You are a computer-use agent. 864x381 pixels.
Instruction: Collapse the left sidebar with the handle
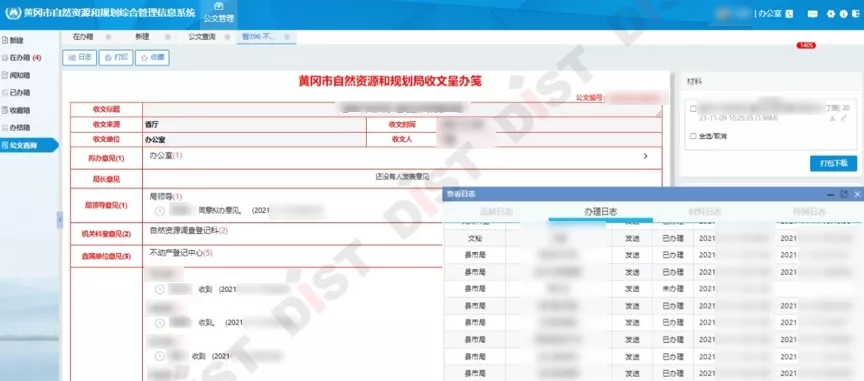(x=60, y=220)
